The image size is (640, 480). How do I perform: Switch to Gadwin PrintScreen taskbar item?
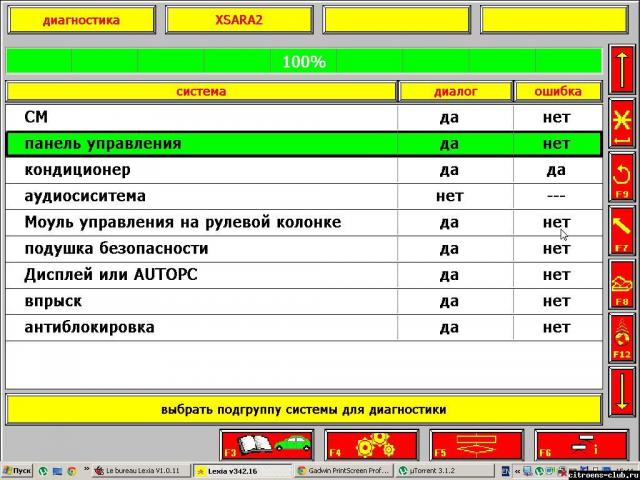coord(343,471)
